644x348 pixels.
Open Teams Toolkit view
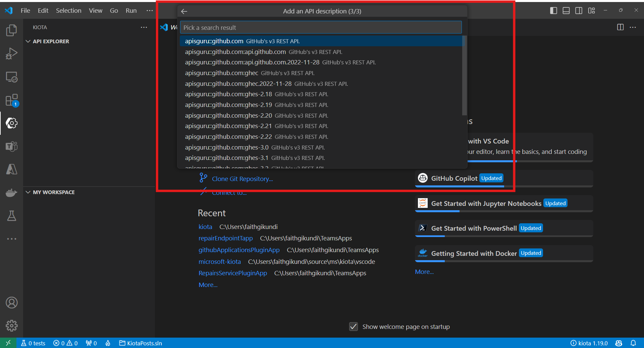[11, 147]
